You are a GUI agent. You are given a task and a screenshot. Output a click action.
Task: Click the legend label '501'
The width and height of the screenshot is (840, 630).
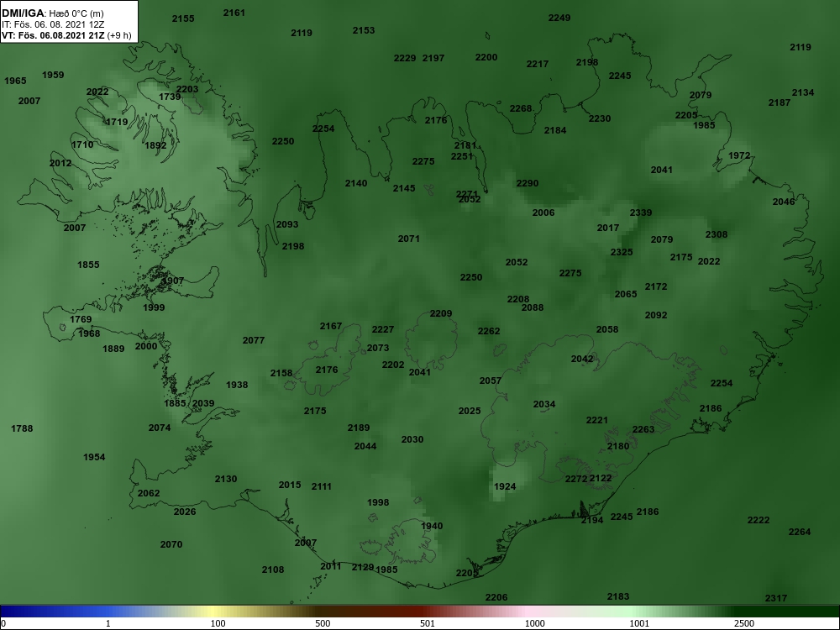[428, 623]
